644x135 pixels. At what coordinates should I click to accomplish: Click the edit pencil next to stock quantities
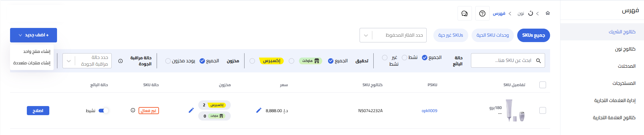(x=191, y=110)
